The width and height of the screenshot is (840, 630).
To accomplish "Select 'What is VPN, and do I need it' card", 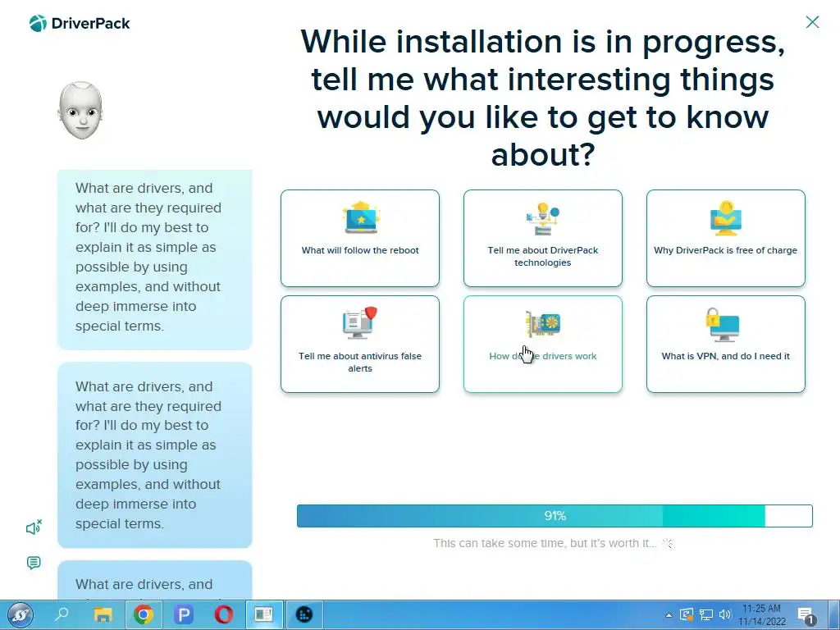I will click(x=725, y=344).
